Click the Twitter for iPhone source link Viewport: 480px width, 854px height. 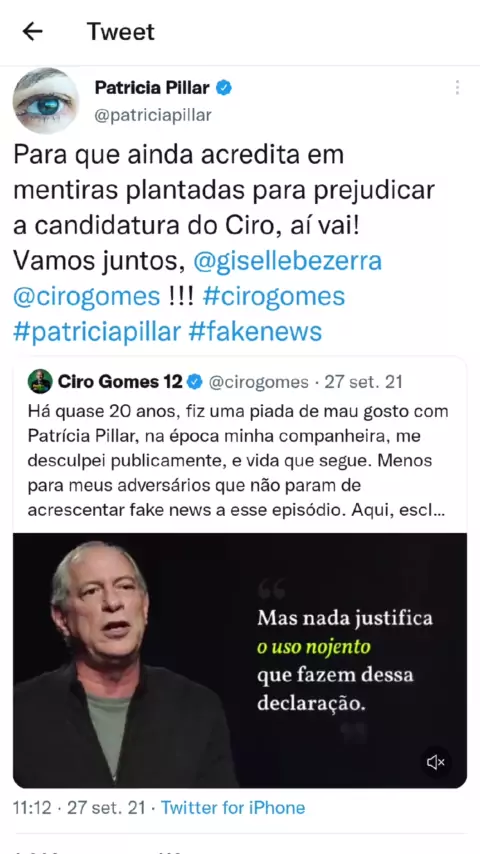(x=233, y=807)
